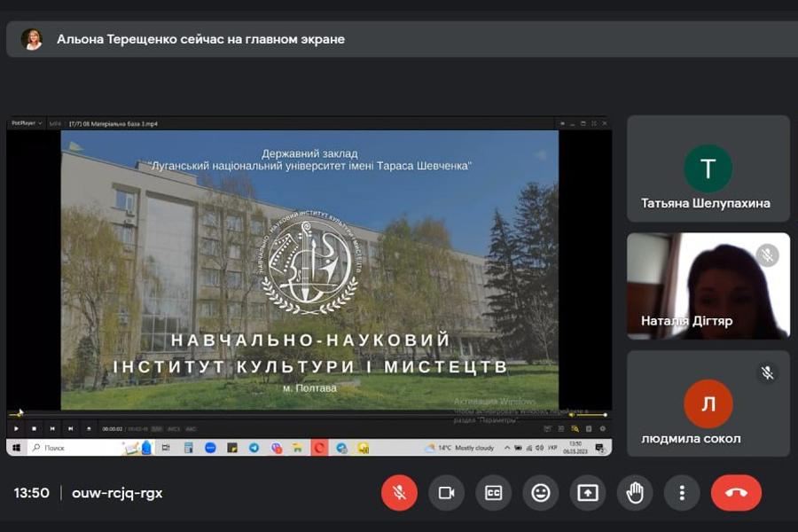Unmute the microphone in the call bar

(x=399, y=492)
